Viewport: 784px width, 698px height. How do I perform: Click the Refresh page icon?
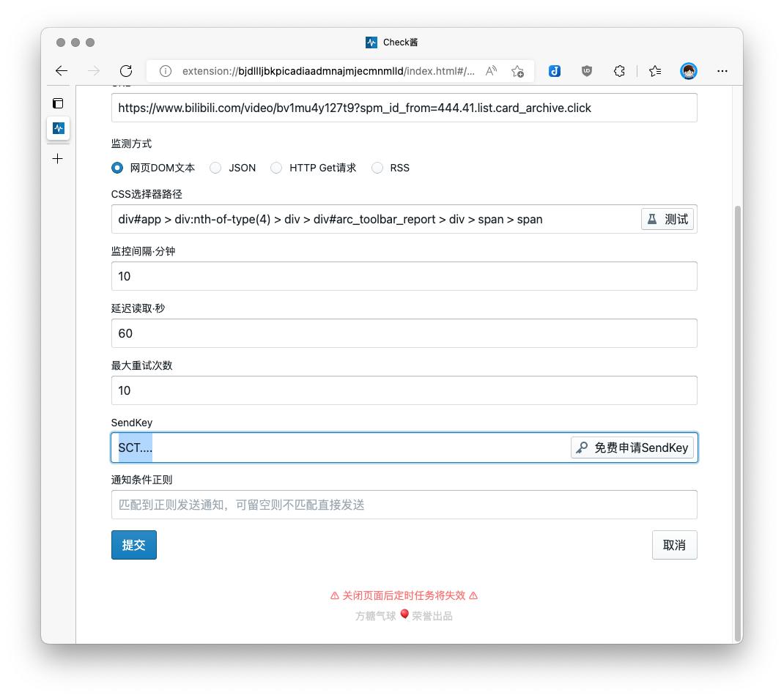coord(125,70)
